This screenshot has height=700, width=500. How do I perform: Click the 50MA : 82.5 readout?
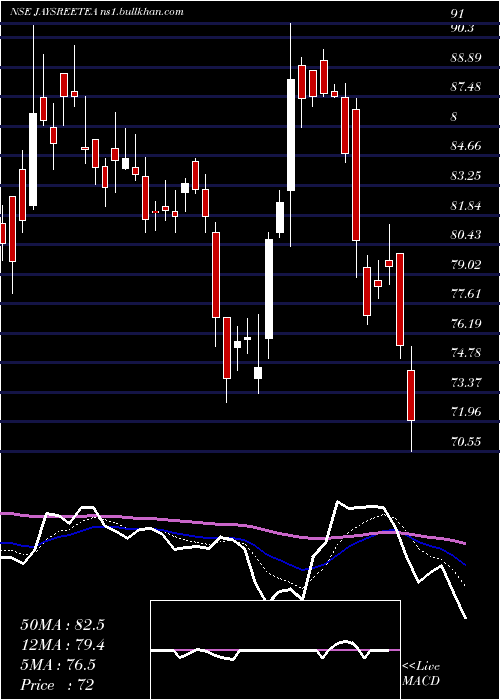click(62, 625)
